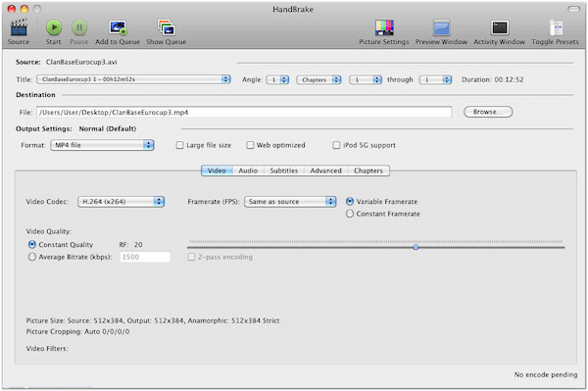588x391 pixels.
Task: Click the No encode pending status text
Action: click(546, 374)
